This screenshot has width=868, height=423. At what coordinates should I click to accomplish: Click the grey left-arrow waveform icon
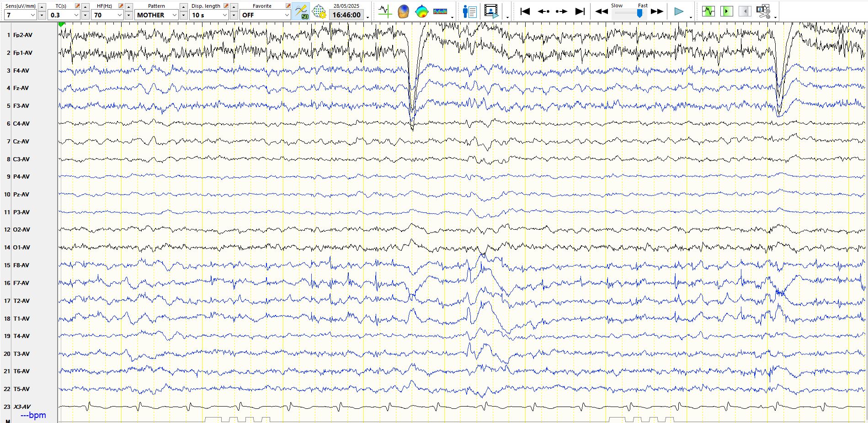(x=745, y=11)
